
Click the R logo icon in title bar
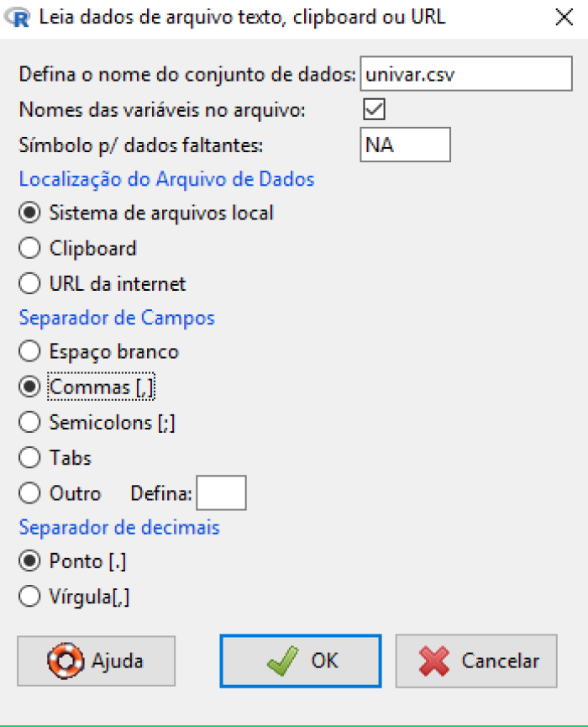click(17, 18)
